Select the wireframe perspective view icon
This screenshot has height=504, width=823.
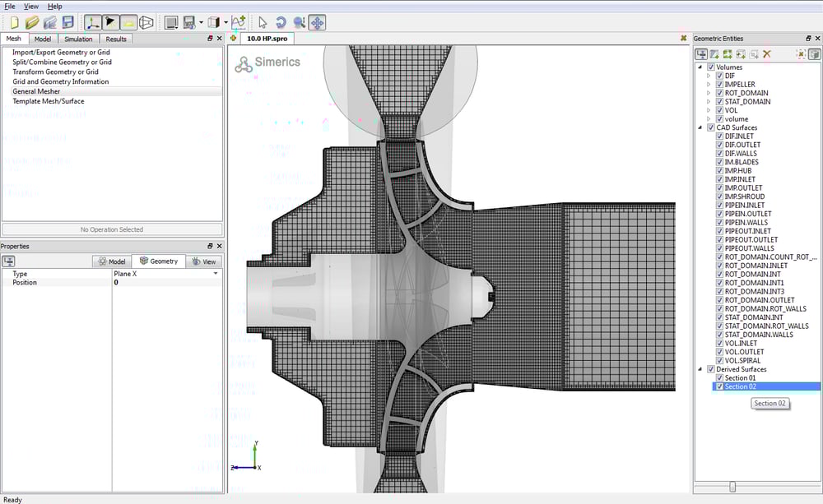pos(146,22)
